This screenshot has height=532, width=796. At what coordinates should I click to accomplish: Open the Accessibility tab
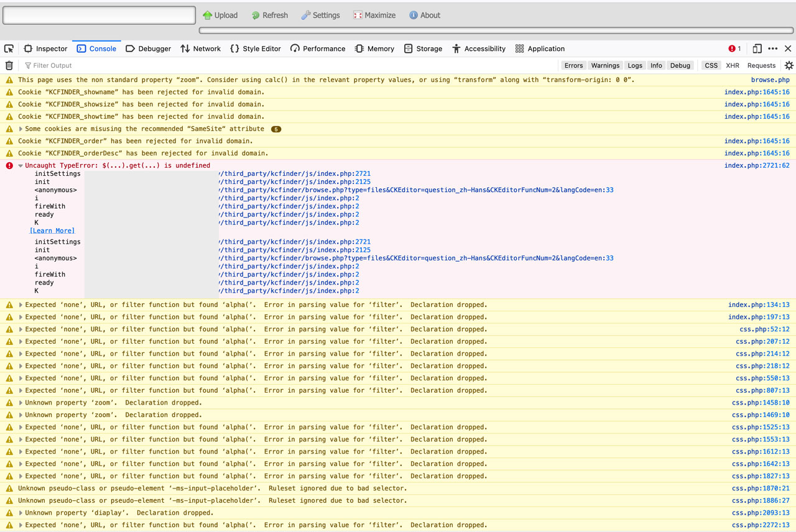[479, 48]
